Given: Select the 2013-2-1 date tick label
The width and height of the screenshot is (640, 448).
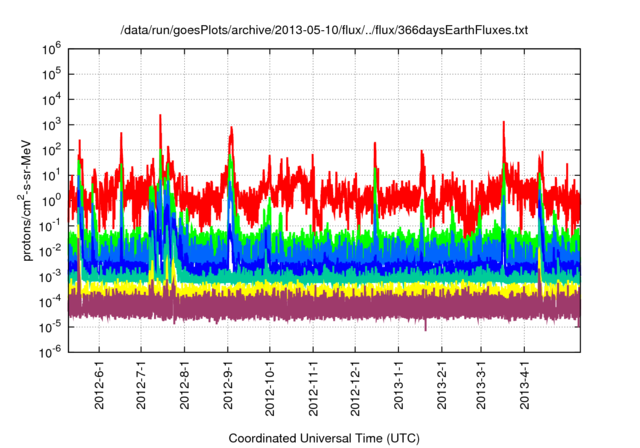Looking at the screenshot, I should click(442, 385).
